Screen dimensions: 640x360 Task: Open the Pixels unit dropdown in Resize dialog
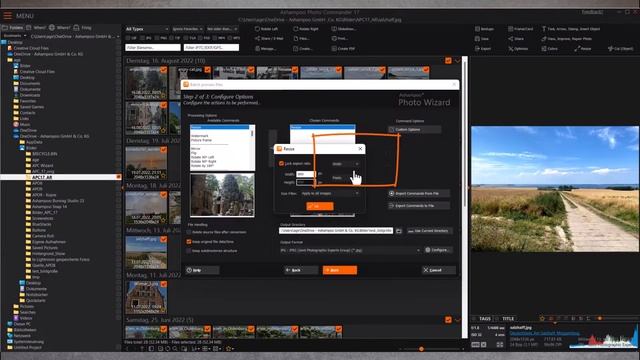(345, 178)
